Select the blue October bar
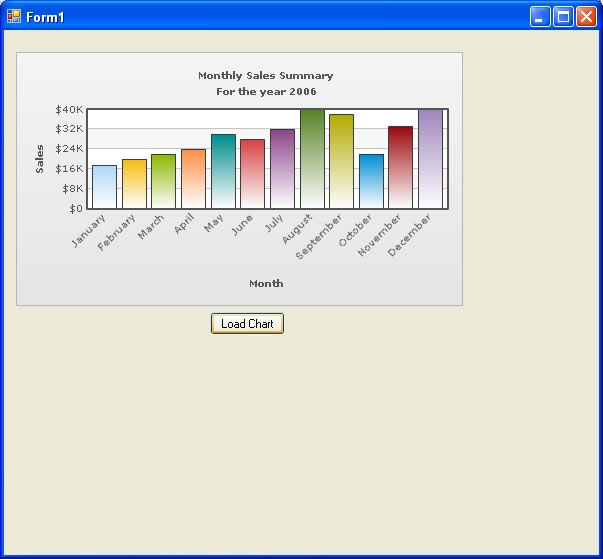Screen dimensions: 603x559 pos(371,182)
